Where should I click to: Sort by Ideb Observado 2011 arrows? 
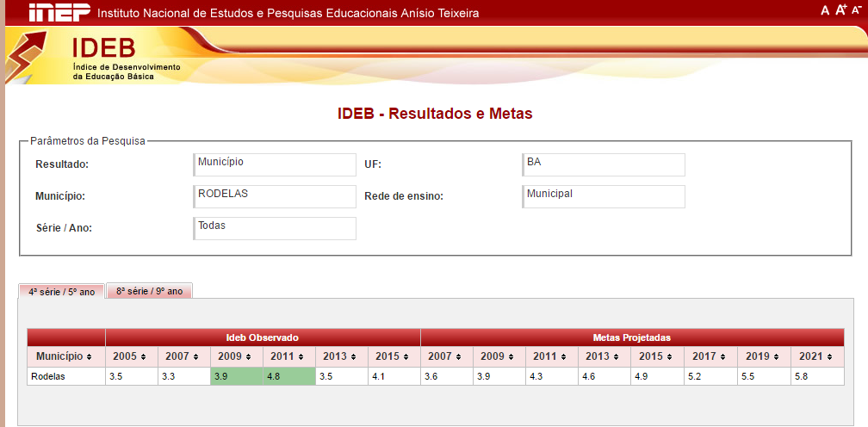(x=301, y=356)
